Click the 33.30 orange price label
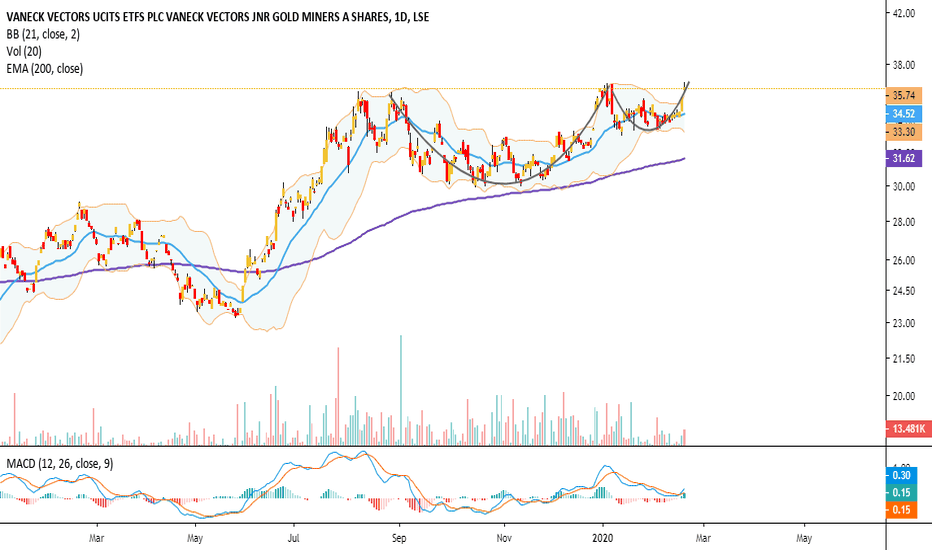This screenshot has width=932, height=550. click(x=903, y=132)
